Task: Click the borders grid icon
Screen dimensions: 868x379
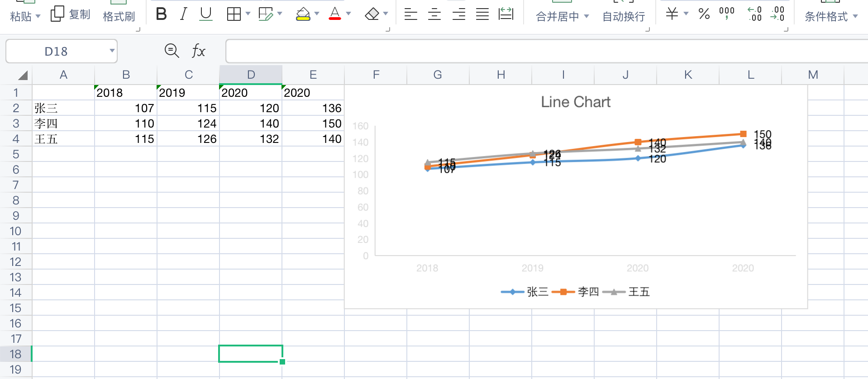Action: click(234, 14)
